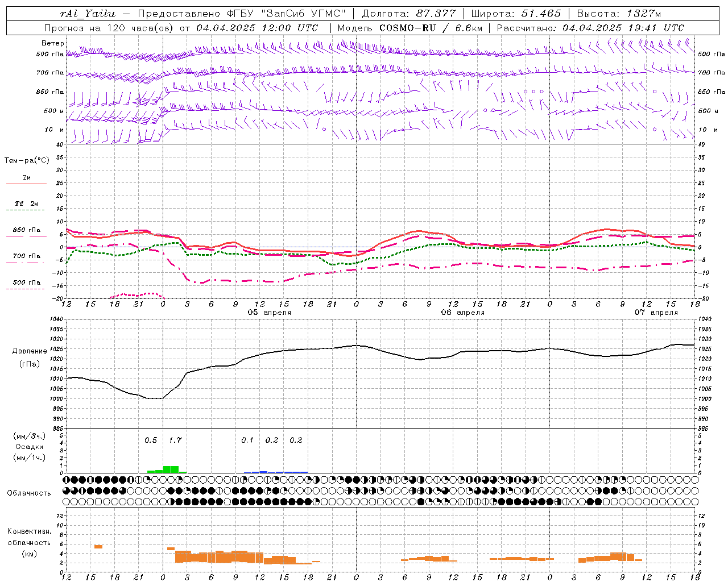Click the station name rAl_Yailu in header
This screenshot has height=582, width=728.
coord(88,14)
